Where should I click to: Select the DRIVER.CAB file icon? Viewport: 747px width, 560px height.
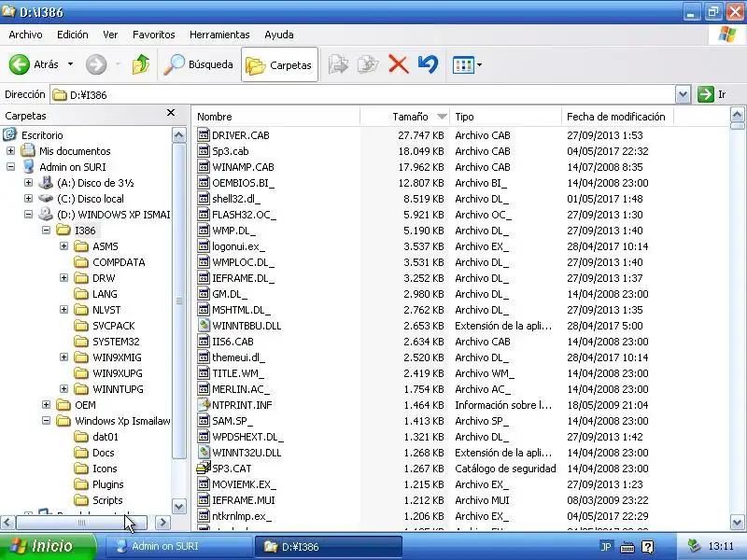(204, 134)
